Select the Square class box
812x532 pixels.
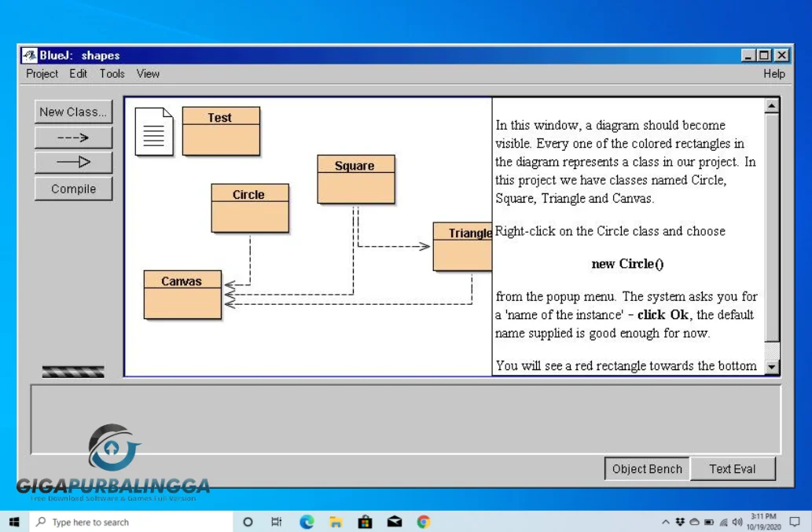click(355, 179)
